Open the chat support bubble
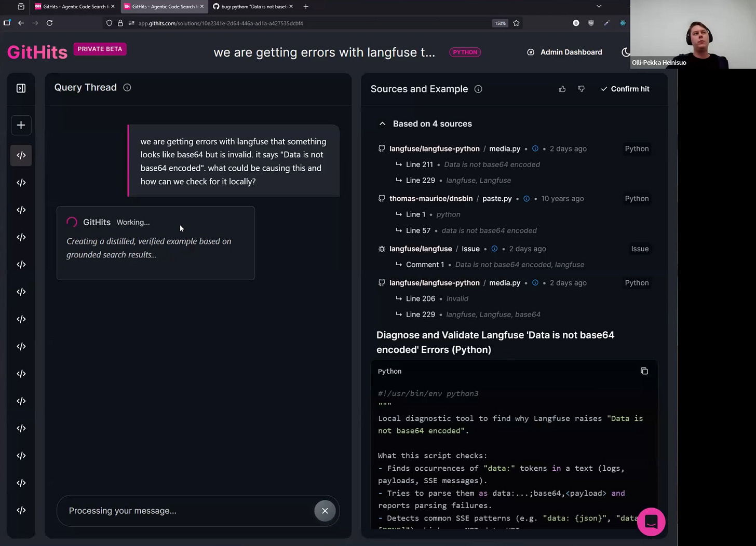This screenshot has height=546, width=756. [651, 522]
